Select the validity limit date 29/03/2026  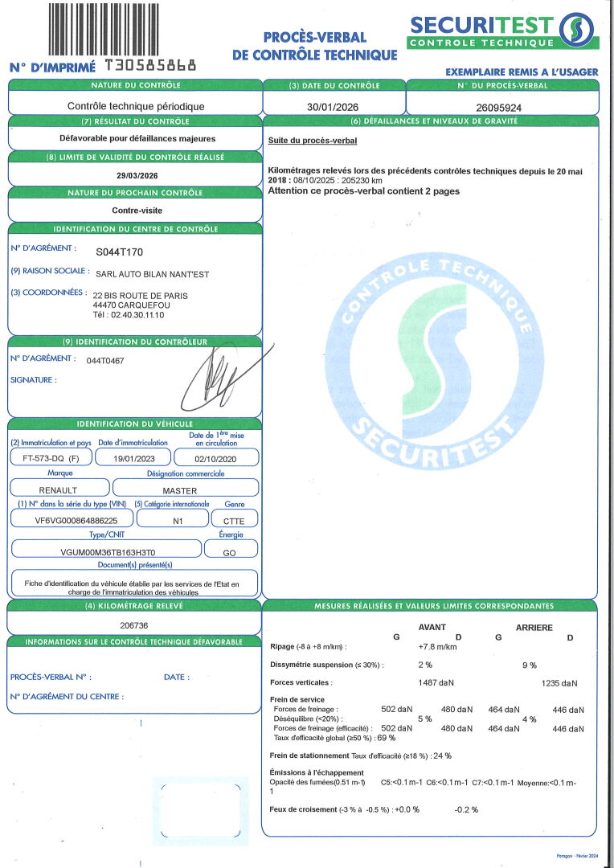click(135, 176)
